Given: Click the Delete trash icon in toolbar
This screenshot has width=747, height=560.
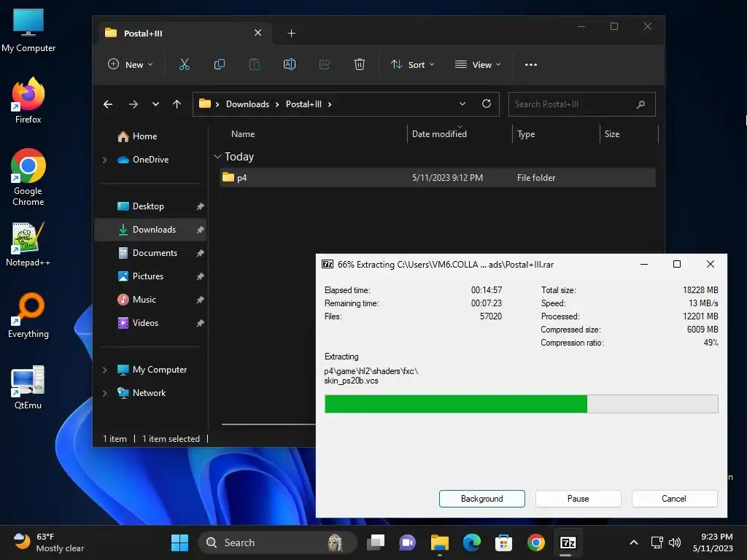Looking at the screenshot, I should [359, 64].
